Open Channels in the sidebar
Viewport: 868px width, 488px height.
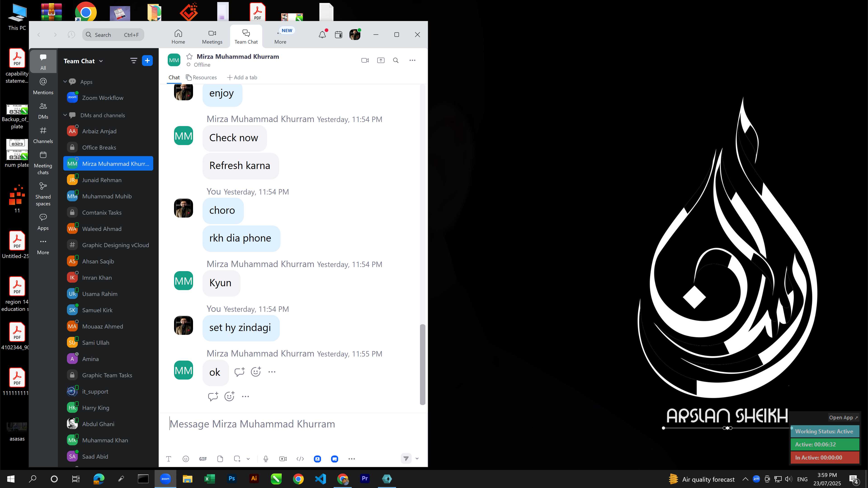click(x=43, y=135)
